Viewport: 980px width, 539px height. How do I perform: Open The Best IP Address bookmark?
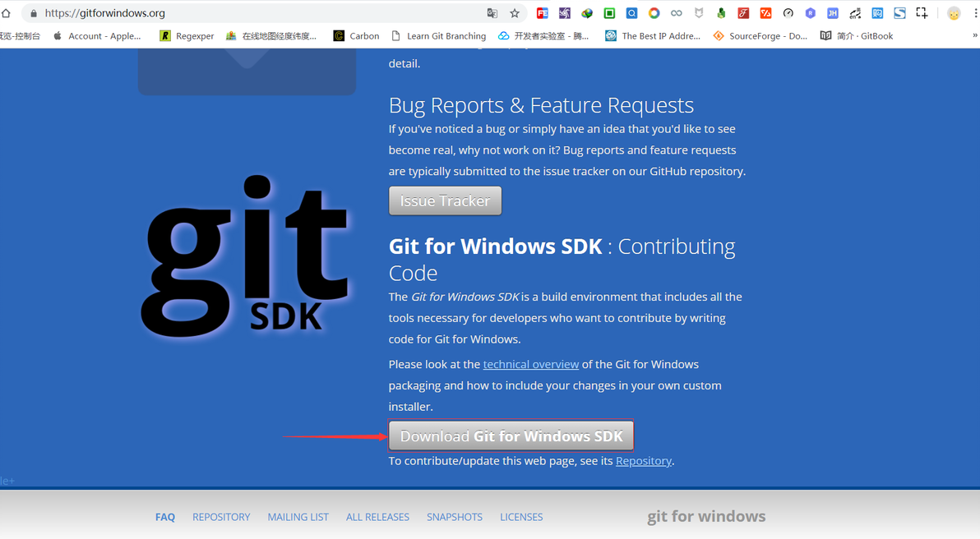point(653,35)
